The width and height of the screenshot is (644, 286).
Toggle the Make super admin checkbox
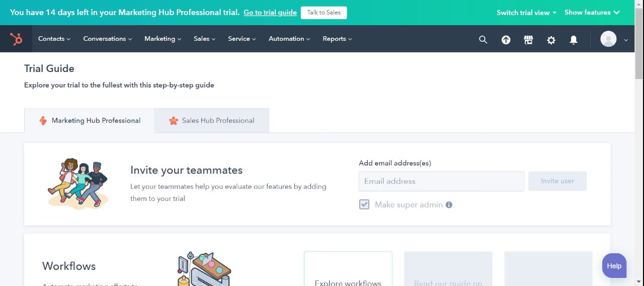click(x=364, y=204)
